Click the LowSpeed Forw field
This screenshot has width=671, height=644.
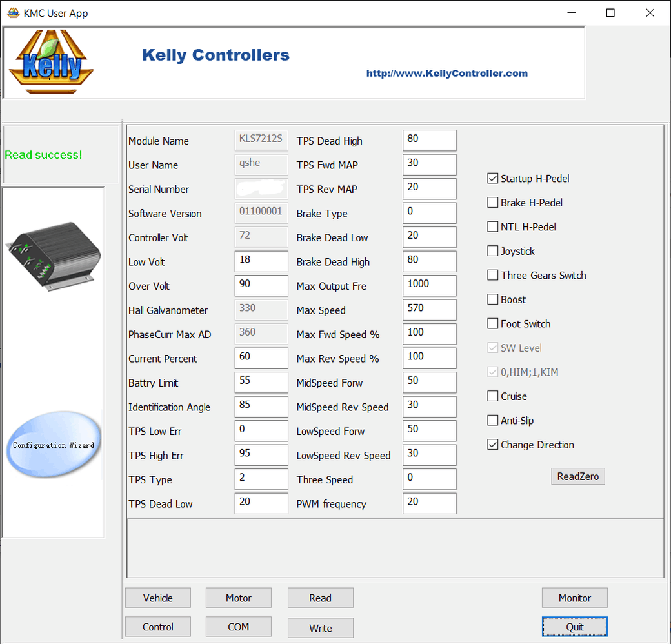pyautogui.click(x=429, y=430)
